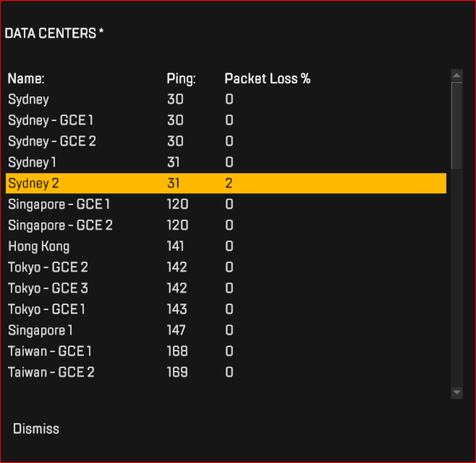This screenshot has height=463, width=476.
Task: Click the highlighted Sydney 2 row
Action: tap(225, 183)
